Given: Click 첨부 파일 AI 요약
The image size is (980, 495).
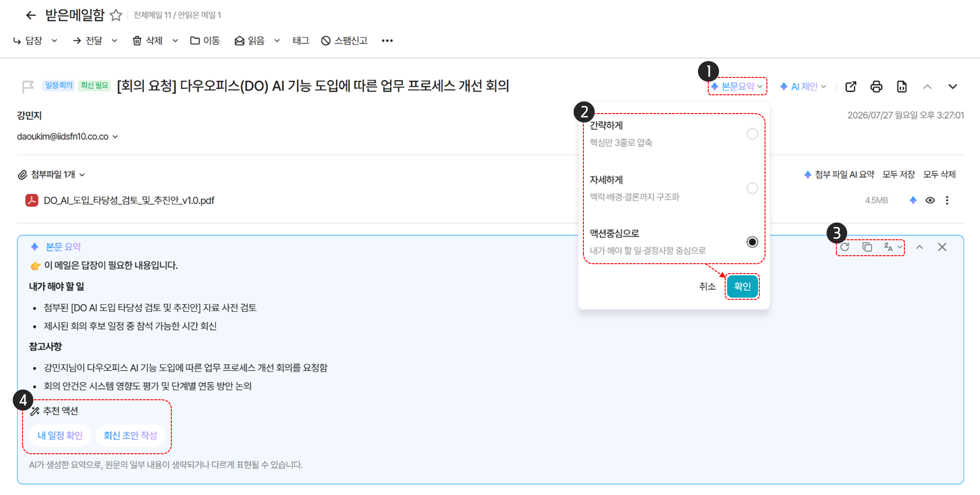Looking at the screenshot, I should coord(839,175).
